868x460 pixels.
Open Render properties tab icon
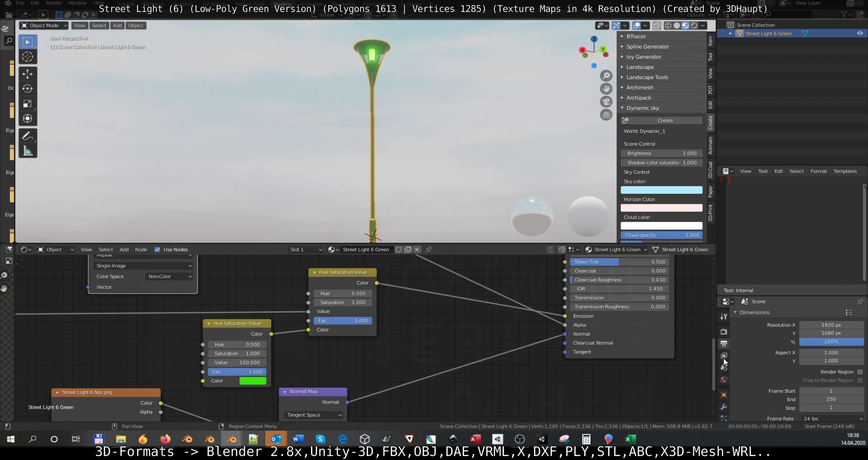[x=724, y=331]
